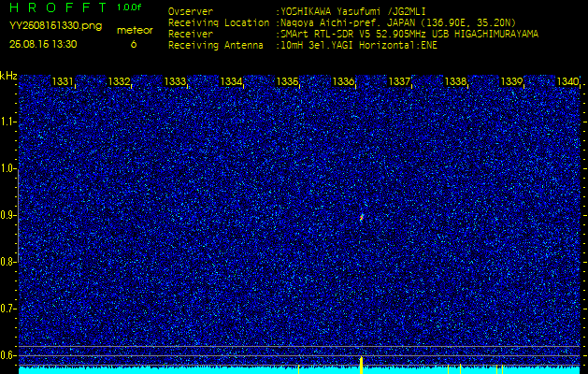Click the cyan signal level strip
The height and width of the screenshot is (374, 588).
tap(299, 370)
